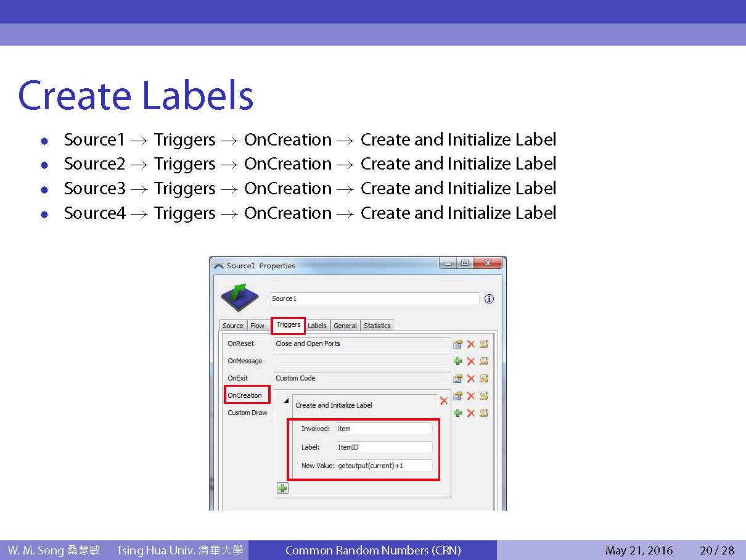Open code editor scroll icon for OnMessage
Viewport: 746px width, 560px height.
pos(484,361)
